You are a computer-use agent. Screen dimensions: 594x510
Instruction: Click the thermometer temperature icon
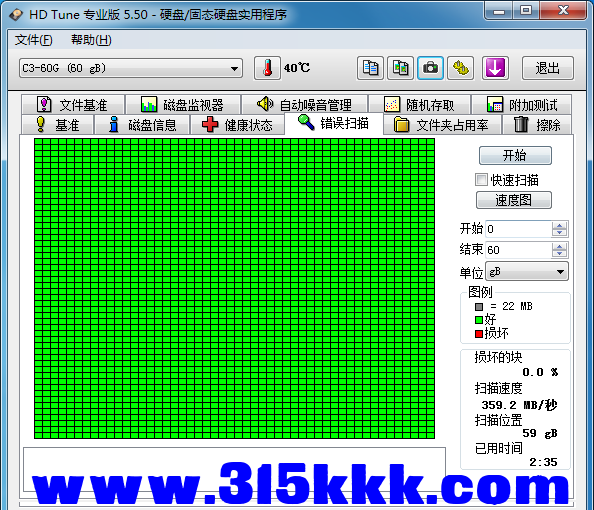point(267,68)
